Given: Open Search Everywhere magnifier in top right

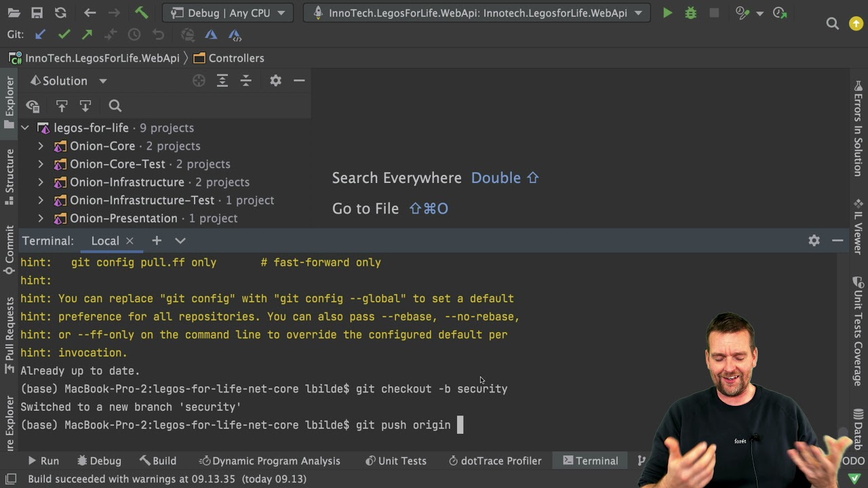Looking at the screenshot, I should [832, 24].
